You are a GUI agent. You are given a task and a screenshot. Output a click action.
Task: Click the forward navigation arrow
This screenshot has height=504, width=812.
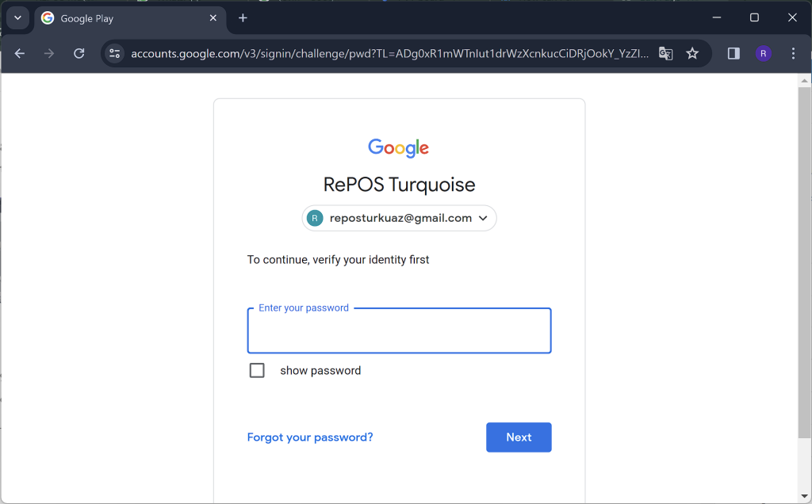point(49,53)
